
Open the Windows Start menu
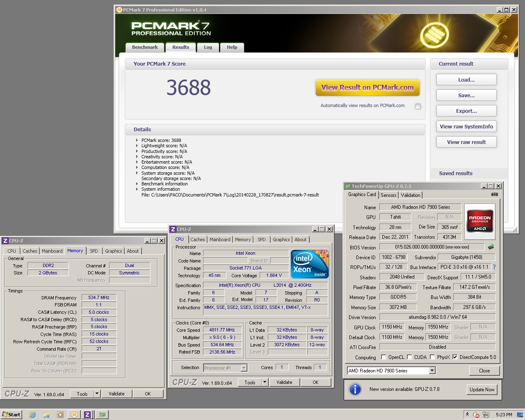[11, 415]
